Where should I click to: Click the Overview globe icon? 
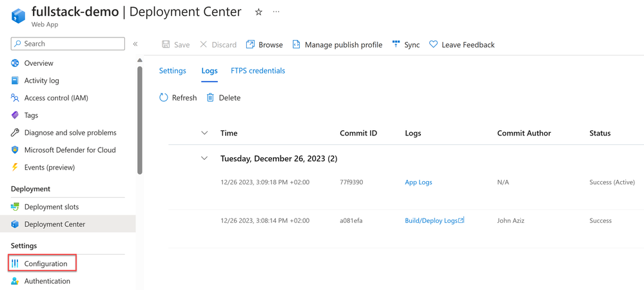[x=15, y=63]
